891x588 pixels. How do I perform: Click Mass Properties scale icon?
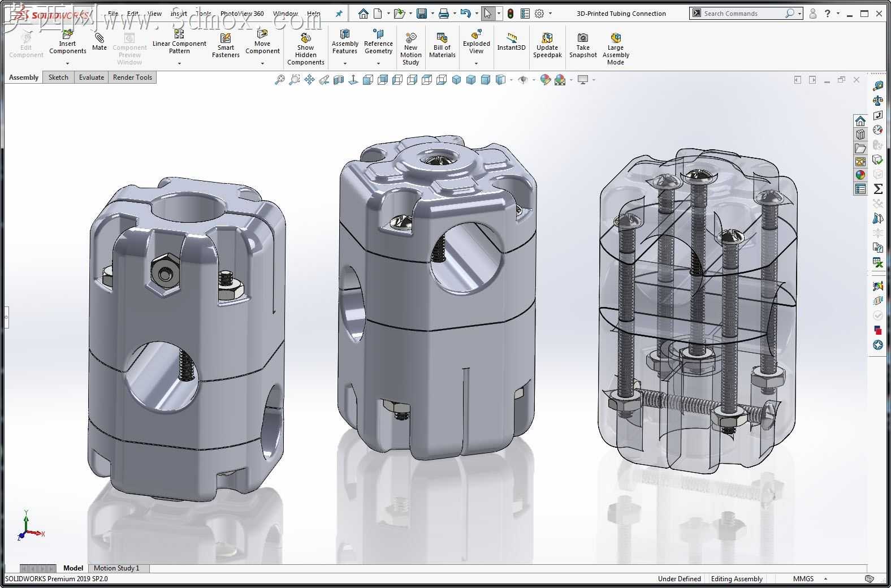[878, 101]
